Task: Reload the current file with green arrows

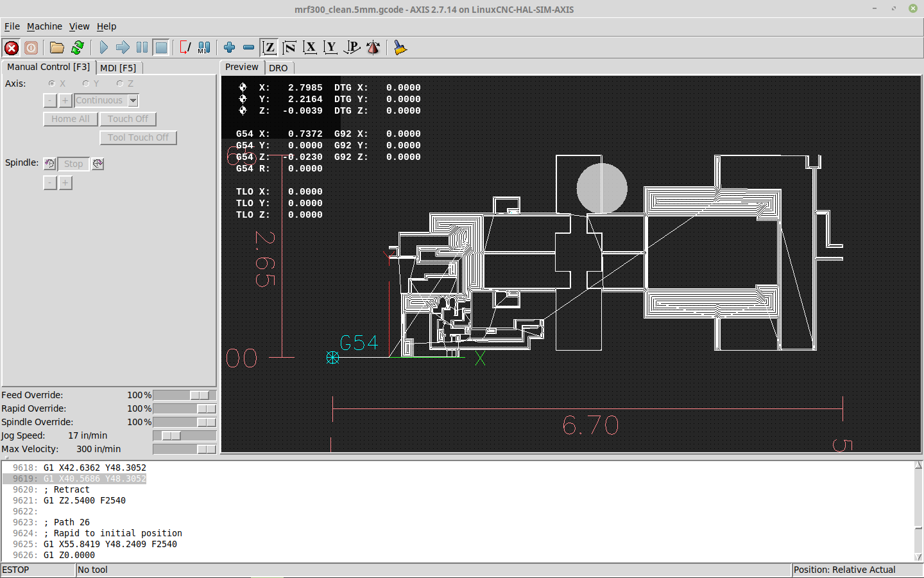Action: coord(78,48)
